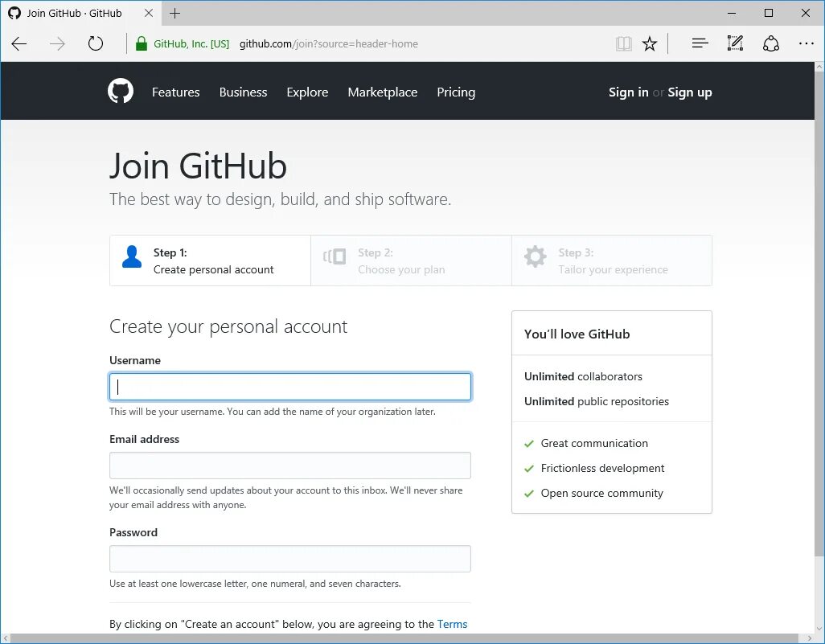Click the Username label
825x644 pixels.
pyautogui.click(x=135, y=360)
